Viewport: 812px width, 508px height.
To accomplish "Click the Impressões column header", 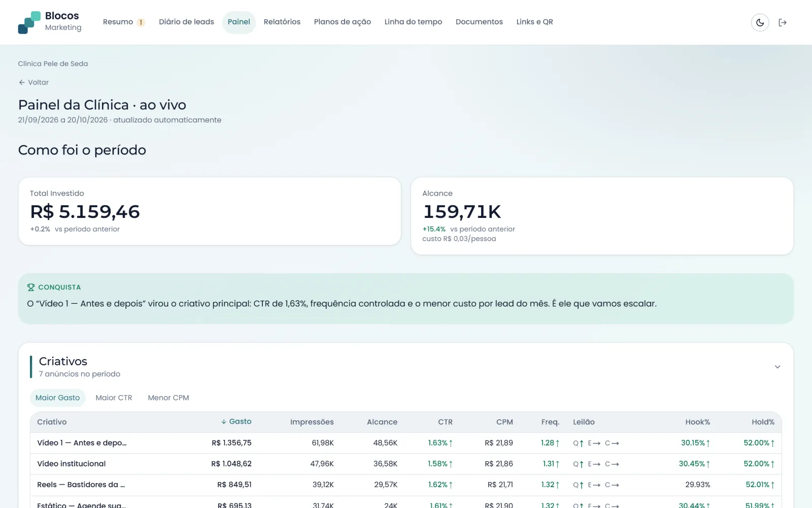I will [312, 422].
